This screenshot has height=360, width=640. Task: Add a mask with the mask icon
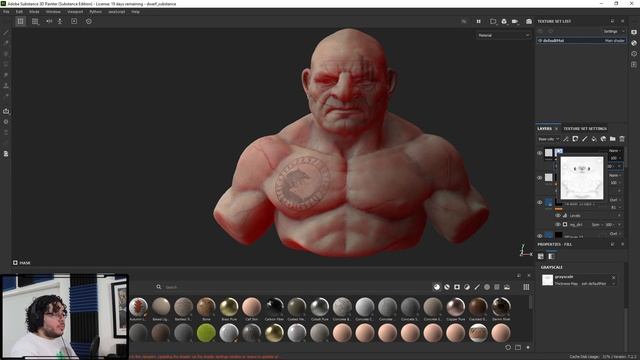coord(576,139)
